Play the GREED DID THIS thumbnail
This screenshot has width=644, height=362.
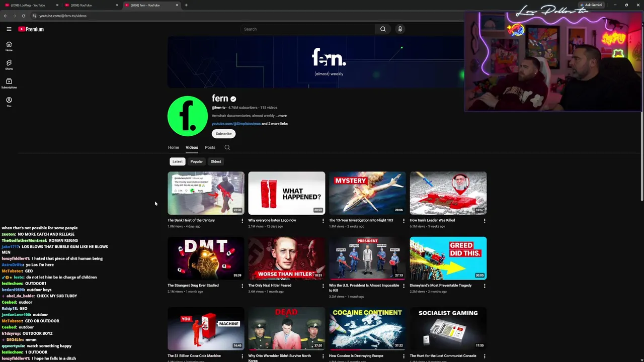(448, 258)
